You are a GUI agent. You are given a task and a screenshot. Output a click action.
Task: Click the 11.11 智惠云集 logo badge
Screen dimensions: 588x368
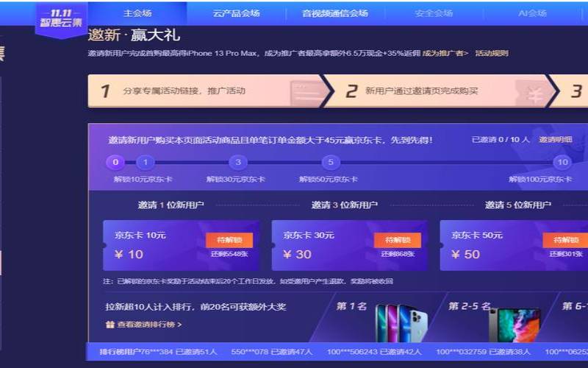[x=62, y=19]
